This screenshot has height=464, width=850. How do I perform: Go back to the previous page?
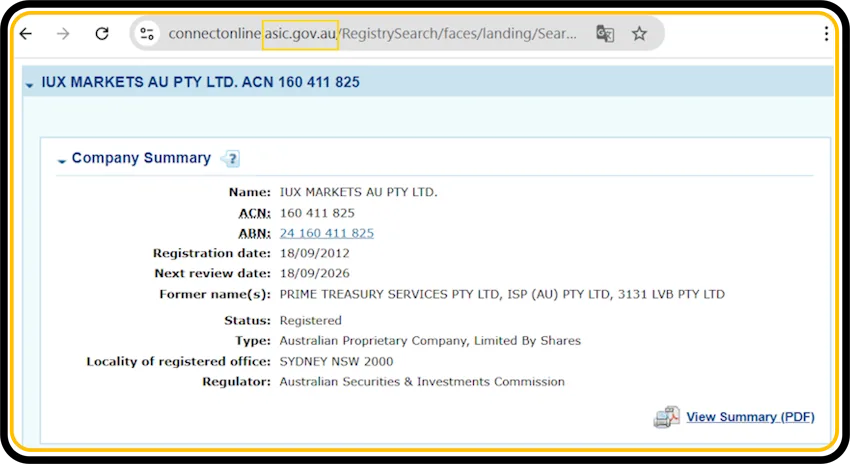(26, 34)
